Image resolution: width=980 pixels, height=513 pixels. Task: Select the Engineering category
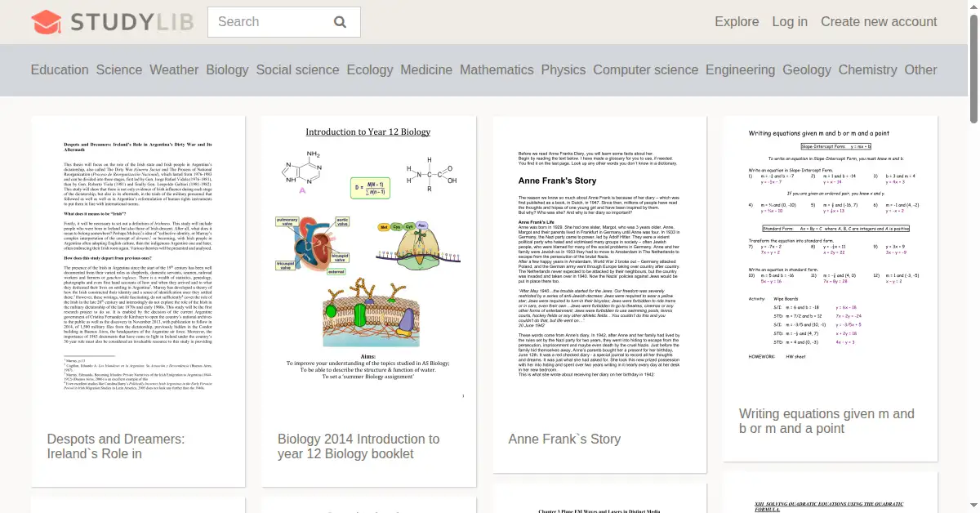(x=740, y=70)
